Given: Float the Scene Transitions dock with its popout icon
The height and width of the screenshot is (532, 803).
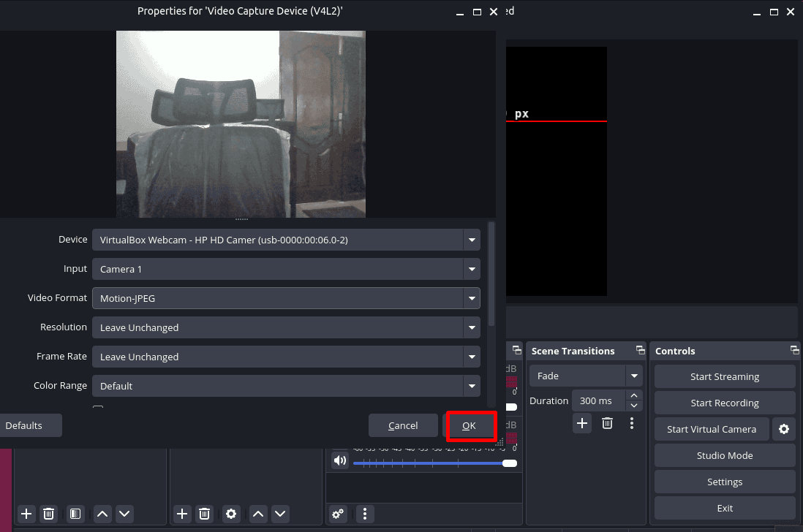Looking at the screenshot, I should point(640,351).
